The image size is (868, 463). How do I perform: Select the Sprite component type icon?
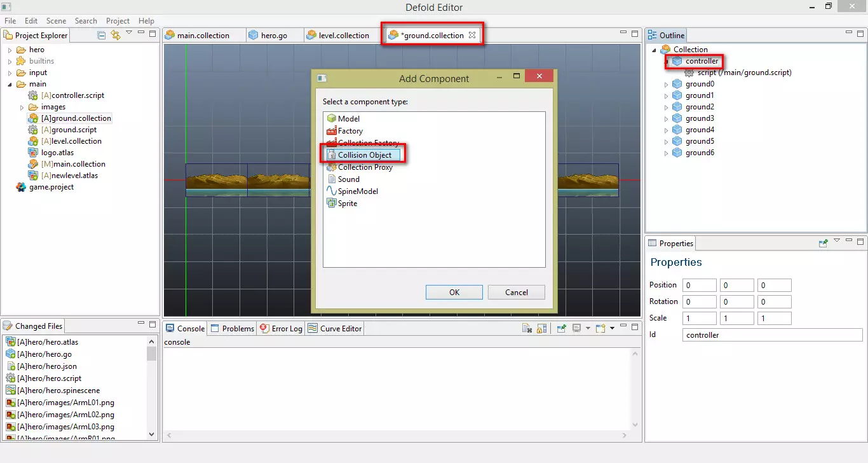pyautogui.click(x=331, y=204)
